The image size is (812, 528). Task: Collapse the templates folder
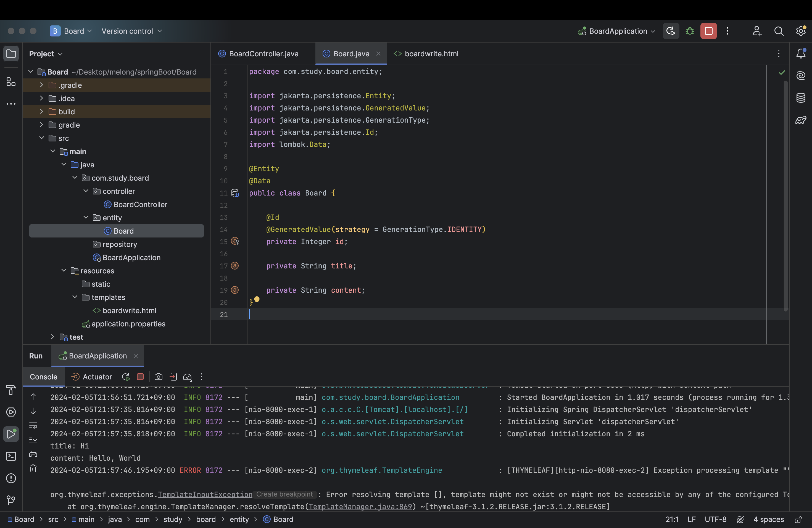(75, 297)
